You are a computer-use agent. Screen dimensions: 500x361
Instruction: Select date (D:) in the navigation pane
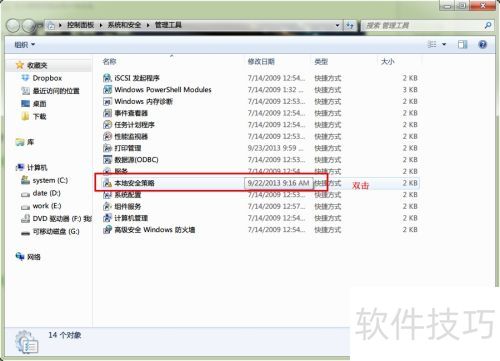click(x=46, y=193)
